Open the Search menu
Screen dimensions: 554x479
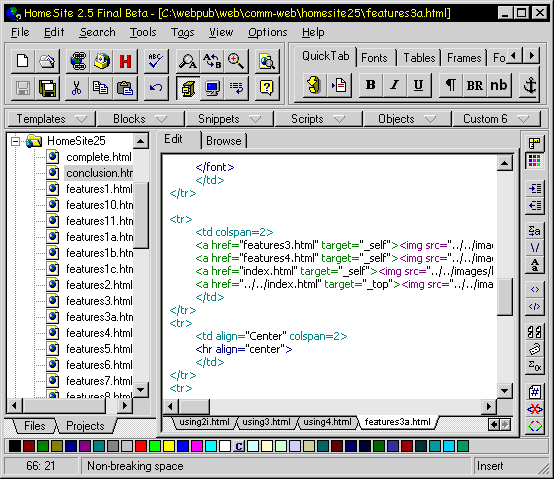pyautogui.click(x=97, y=32)
